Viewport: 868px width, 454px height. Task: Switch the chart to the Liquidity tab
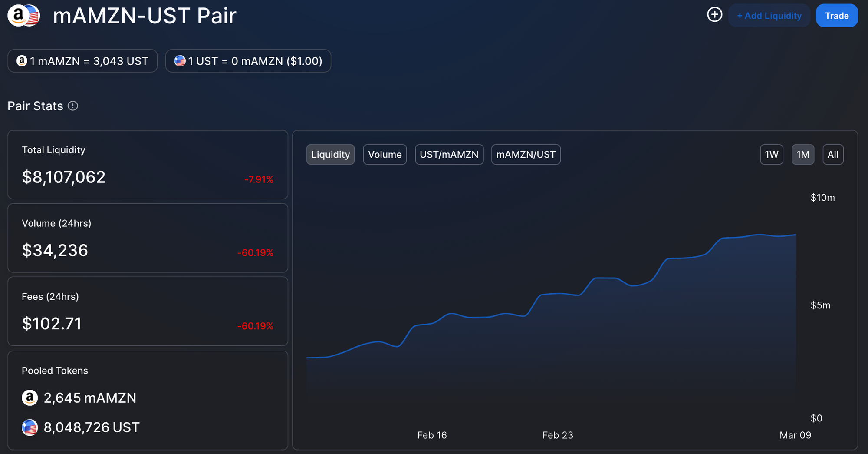pyautogui.click(x=331, y=155)
